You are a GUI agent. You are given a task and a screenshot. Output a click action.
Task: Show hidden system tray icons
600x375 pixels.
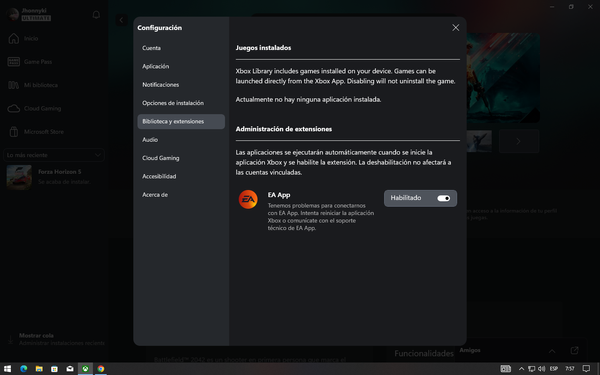click(x=521, y=369)
